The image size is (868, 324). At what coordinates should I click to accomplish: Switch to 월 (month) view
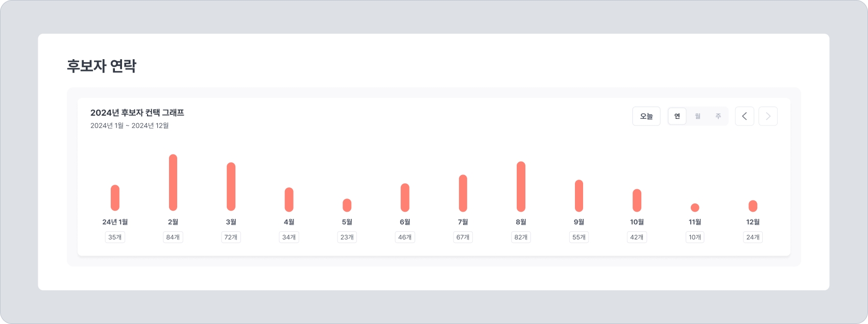[697, 116]
